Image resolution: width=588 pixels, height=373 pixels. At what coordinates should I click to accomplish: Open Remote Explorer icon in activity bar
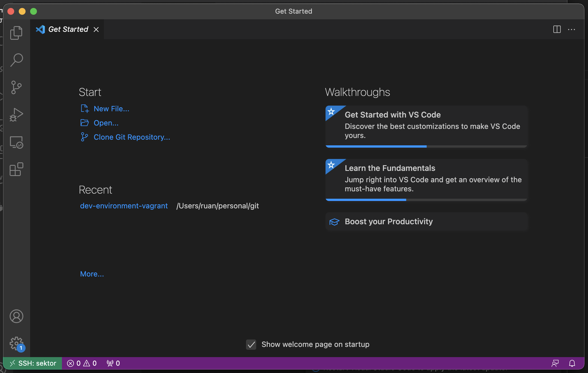click(x=16, y=142)
